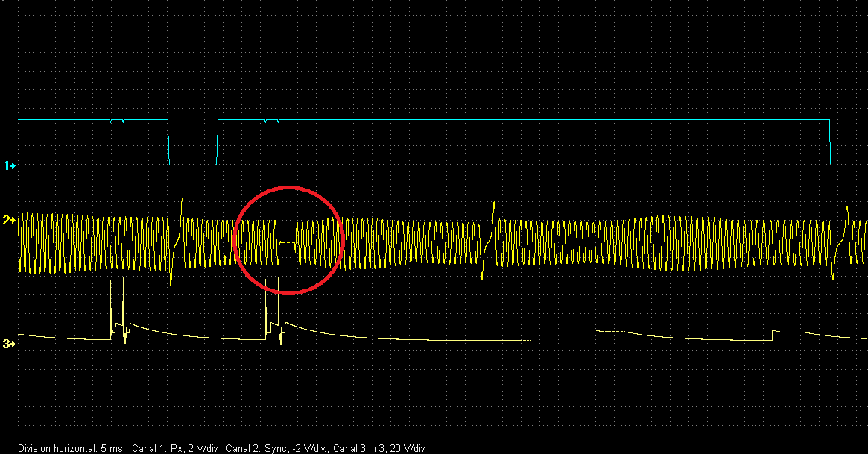Click the cyan falling edge at far right
The image size is (868, 454).
[830, 142]
